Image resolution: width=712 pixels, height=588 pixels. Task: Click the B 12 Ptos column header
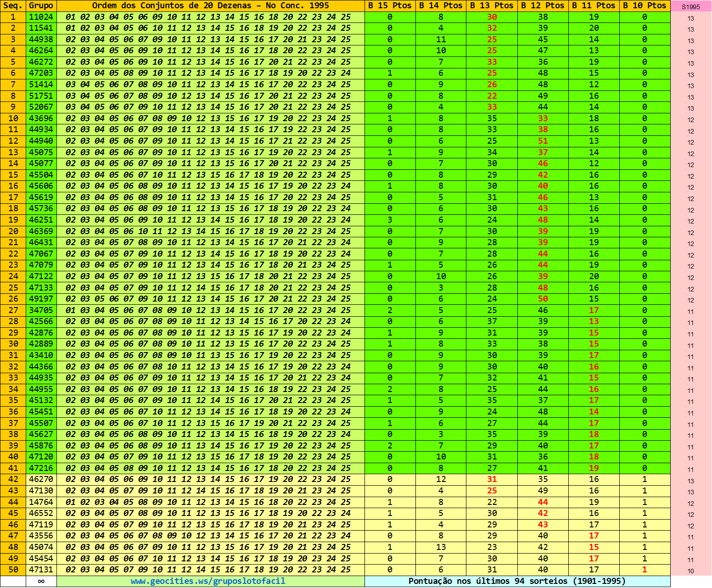(x=543, y=6)
